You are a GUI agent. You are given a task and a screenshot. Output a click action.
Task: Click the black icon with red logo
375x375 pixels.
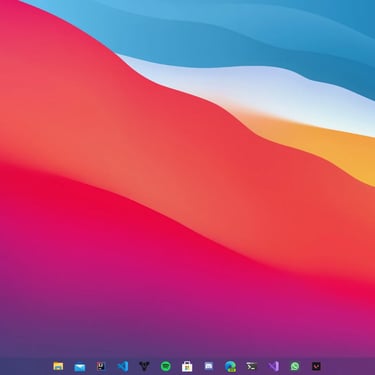point(316,366)
